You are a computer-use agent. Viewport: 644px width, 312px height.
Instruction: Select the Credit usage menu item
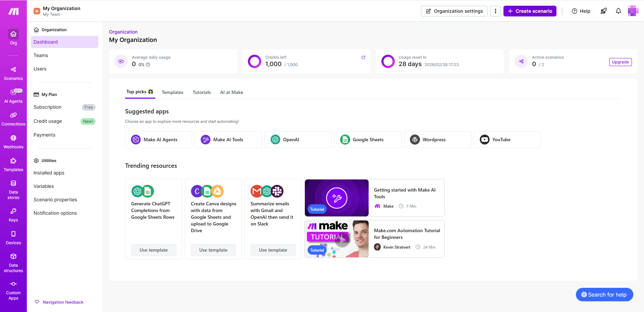[x=48, y=121]
